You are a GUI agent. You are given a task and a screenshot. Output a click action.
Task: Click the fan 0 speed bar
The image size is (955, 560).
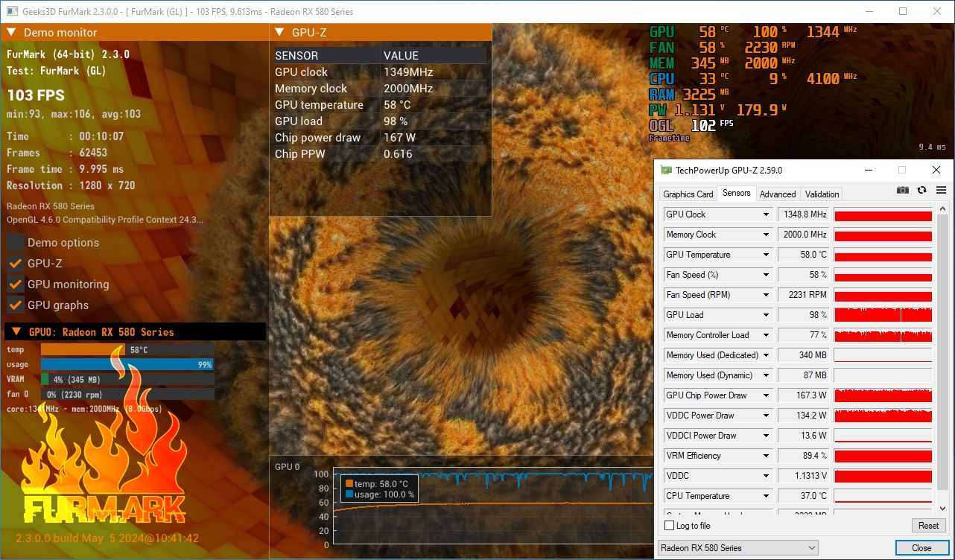tap(127, 395)
